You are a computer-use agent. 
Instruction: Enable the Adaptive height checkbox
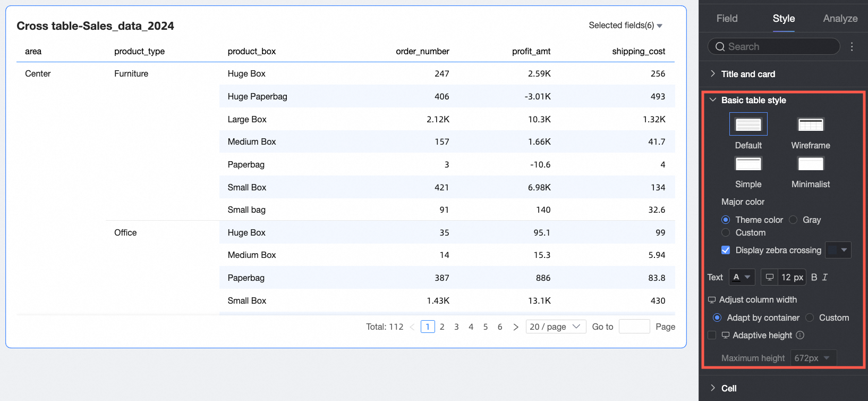click(x=712, y=335)
